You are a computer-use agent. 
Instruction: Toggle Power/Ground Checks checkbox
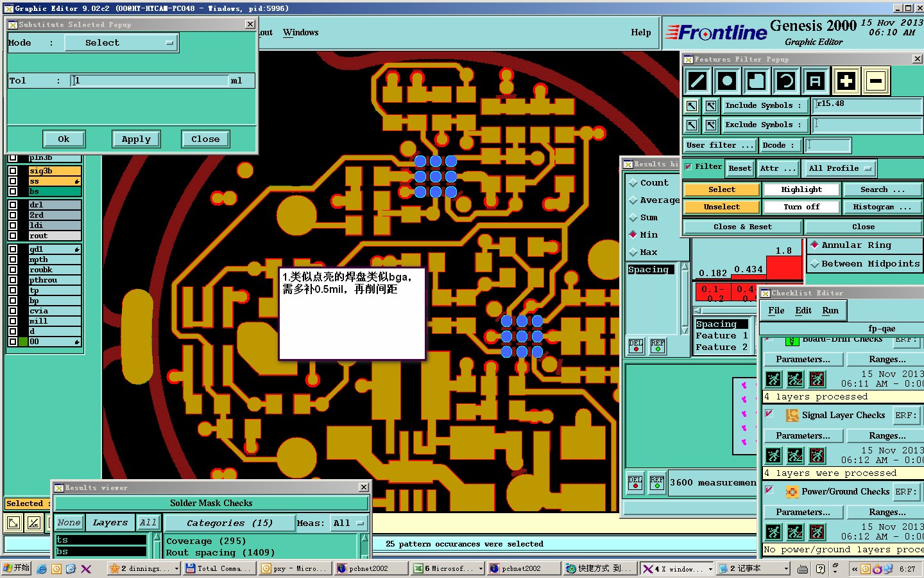click(769, 491)
